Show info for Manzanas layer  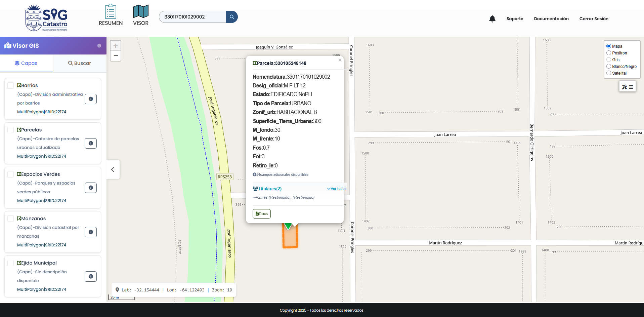point(91,232)
